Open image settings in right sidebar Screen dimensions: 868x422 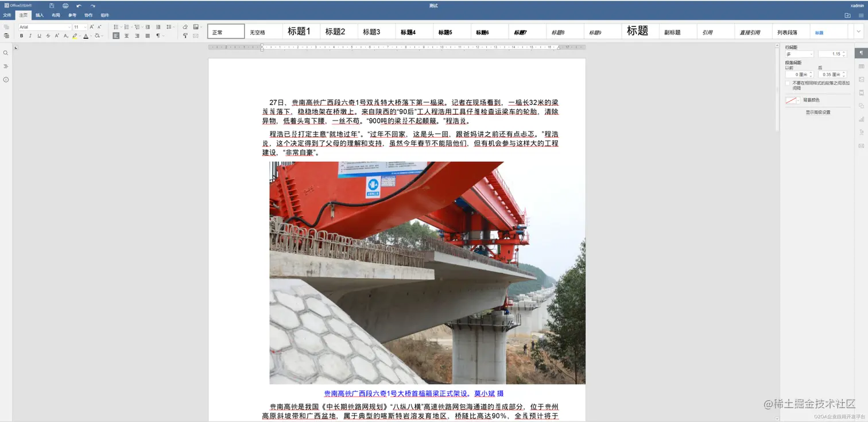[x=861, y=79]
